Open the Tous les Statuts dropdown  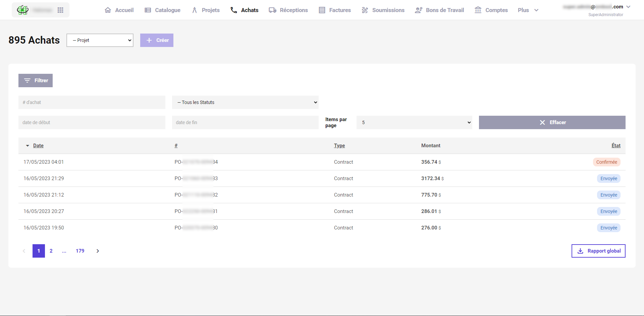(245, 102)
